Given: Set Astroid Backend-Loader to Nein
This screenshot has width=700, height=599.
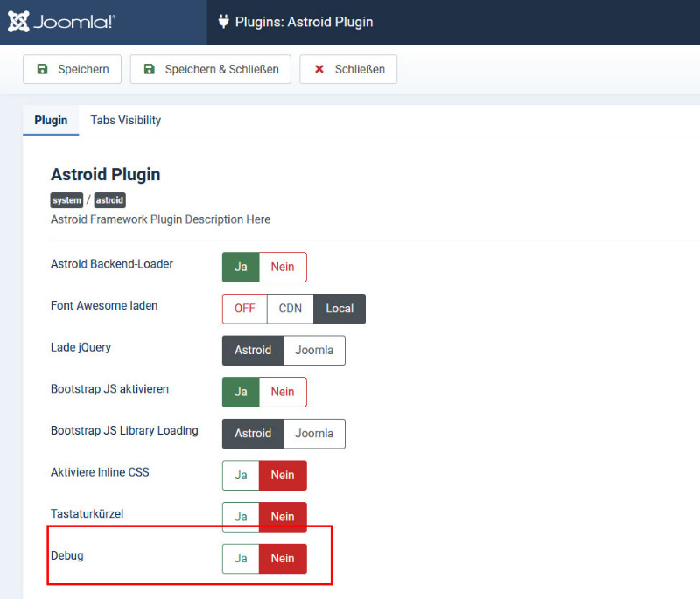Looking at the screenshot, I should pyautogui.click(x=283, y=267).
